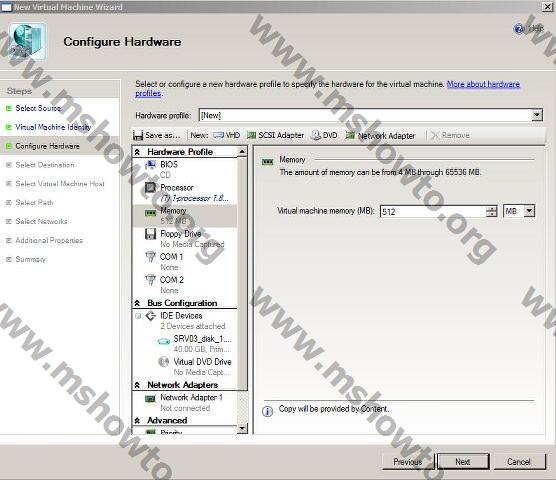This screenshot has width=556, height=480.
Task: Open the Hardware profile dropdown
Action: pos(537,115)
